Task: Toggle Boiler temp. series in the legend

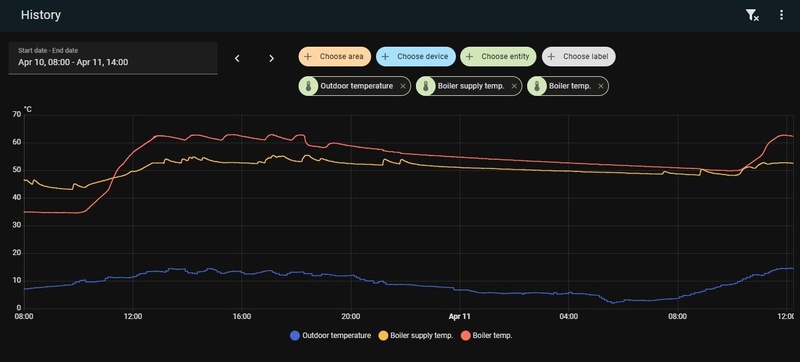Action: pyautogui.click(x=486, y=335)
